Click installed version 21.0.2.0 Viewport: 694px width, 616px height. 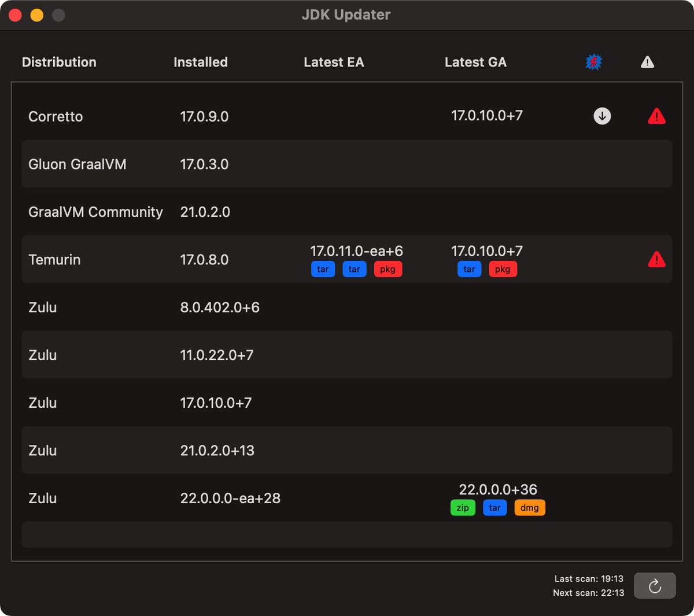pos(205,212)
